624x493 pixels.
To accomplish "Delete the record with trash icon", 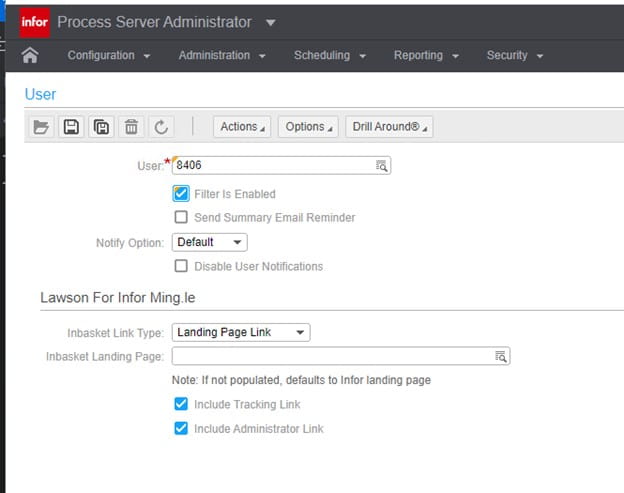I will pyautogui.click(x=131, y=127).
